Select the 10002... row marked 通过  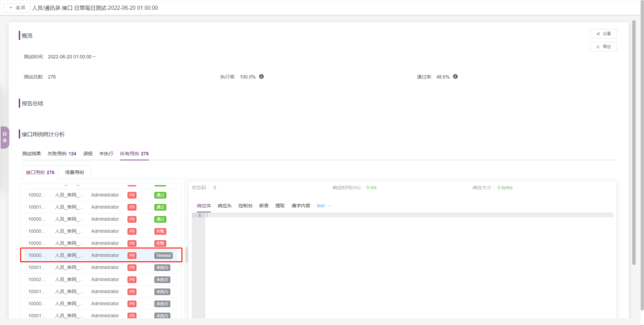pyautogui.click(x=101, y=195)
